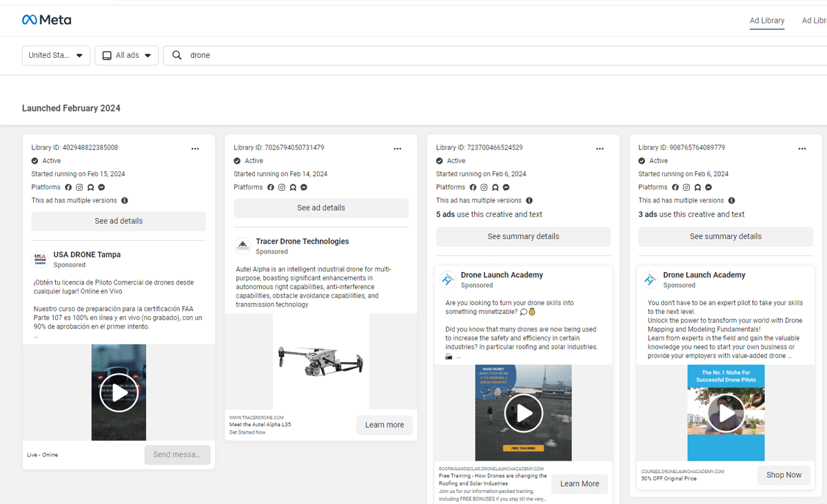The width and height of the screenshot is (827, 504).
Task: Click multiple versions info icon on ad 908765764089779
Action: tap(732, 200)
